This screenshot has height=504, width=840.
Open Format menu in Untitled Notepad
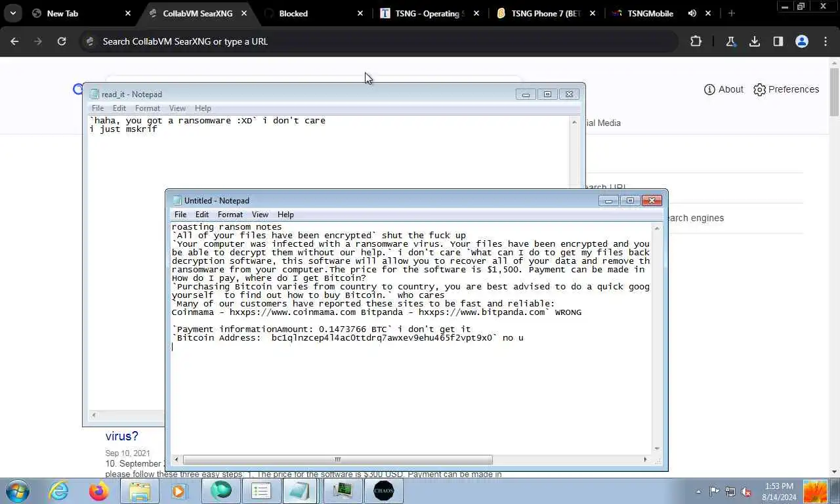[x=230, y=215]
